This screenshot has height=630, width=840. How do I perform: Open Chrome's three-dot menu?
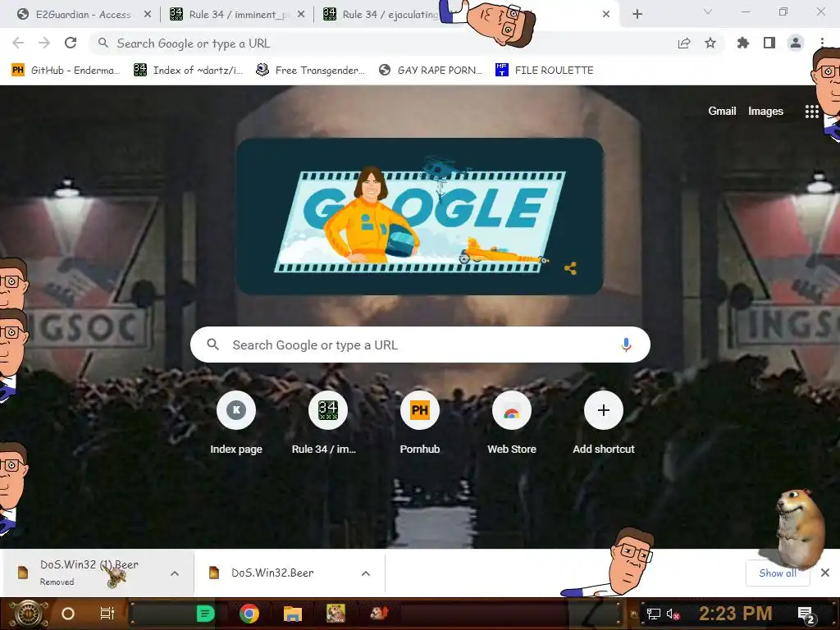tap(822, 43)
